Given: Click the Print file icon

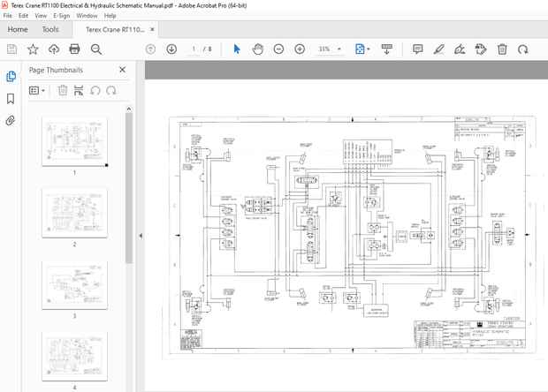Looking at the screenshot, I should click(x=74, y=49).
